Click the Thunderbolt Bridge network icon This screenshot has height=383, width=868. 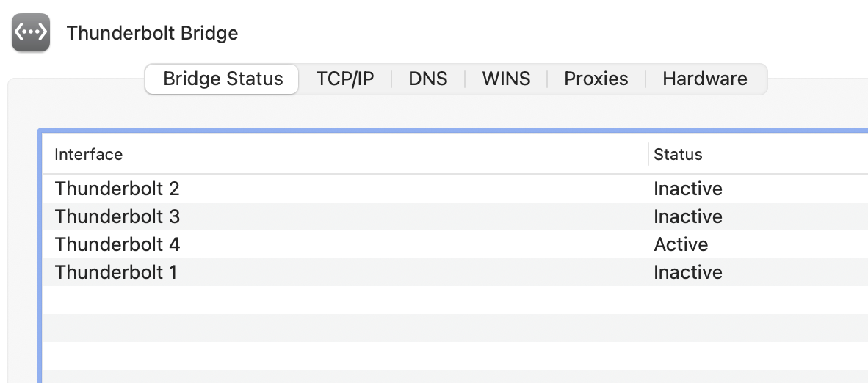[x=31, y=33]
